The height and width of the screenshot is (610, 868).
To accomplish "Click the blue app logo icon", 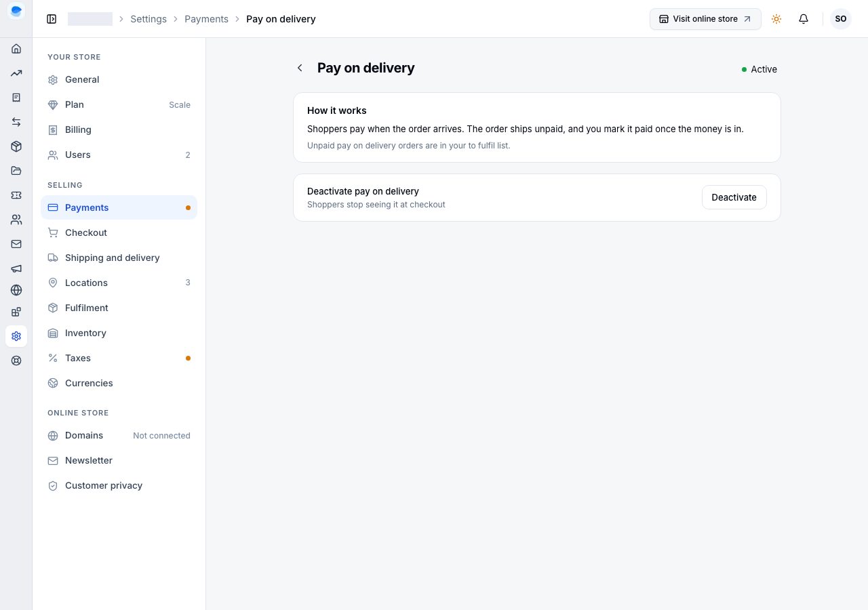I will (16, 11).
